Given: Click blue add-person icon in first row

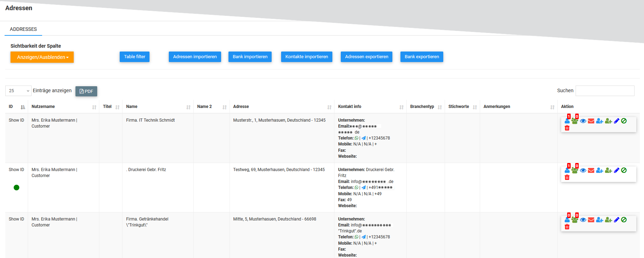Looking at the screenshot, I should pos(599,121).
